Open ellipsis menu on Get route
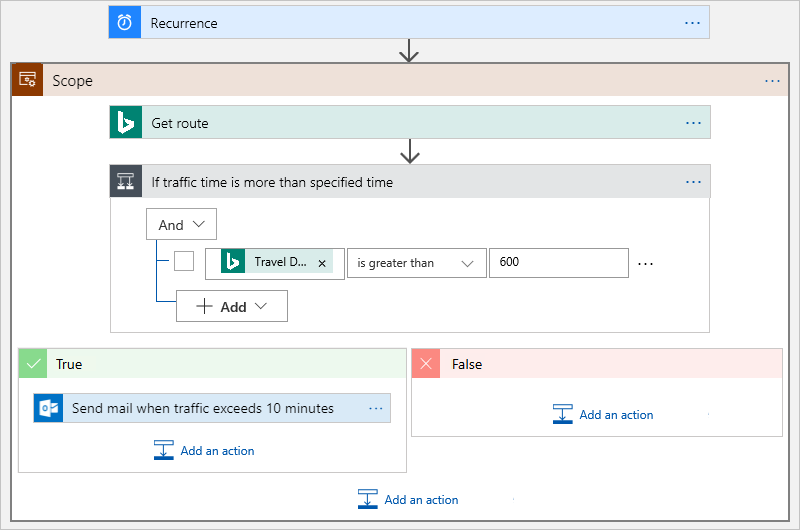Screen dimensions: 800x530 (693, 123)
